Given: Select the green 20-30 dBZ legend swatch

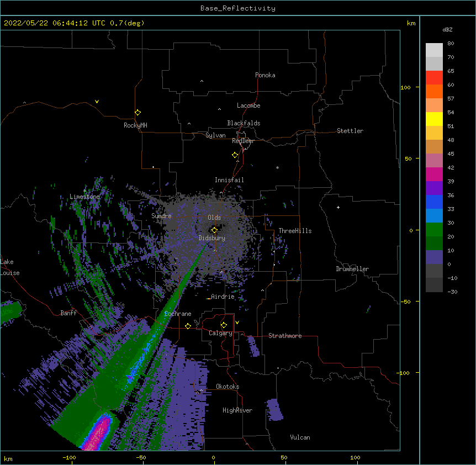Looking at the screenshot, I should click(x=434, y=230).
